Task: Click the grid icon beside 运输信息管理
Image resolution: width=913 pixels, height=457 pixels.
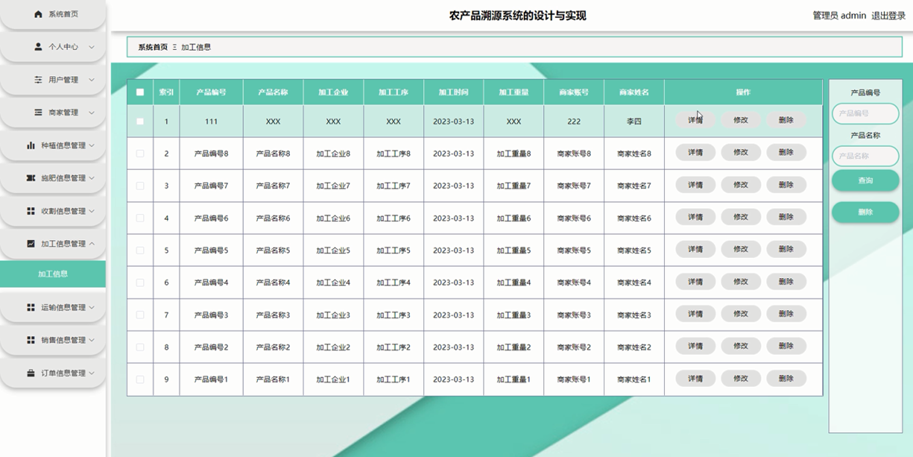Action: 31,307
